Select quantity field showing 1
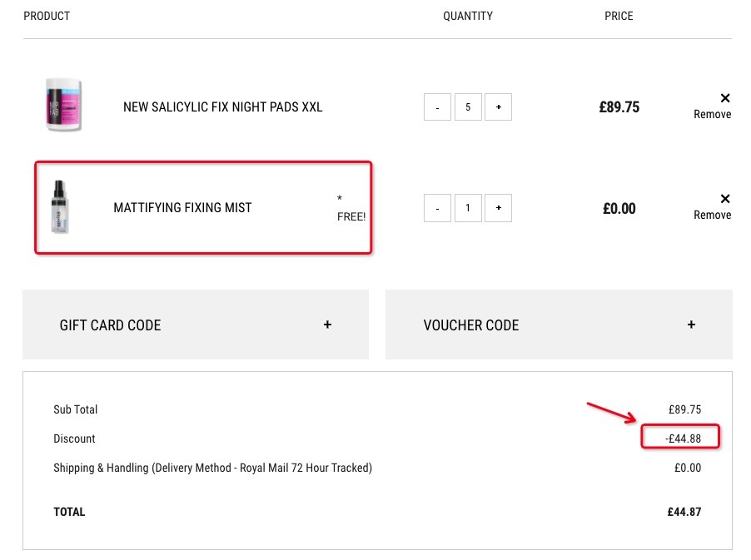751x560 pixels. (x=468, y=208)
